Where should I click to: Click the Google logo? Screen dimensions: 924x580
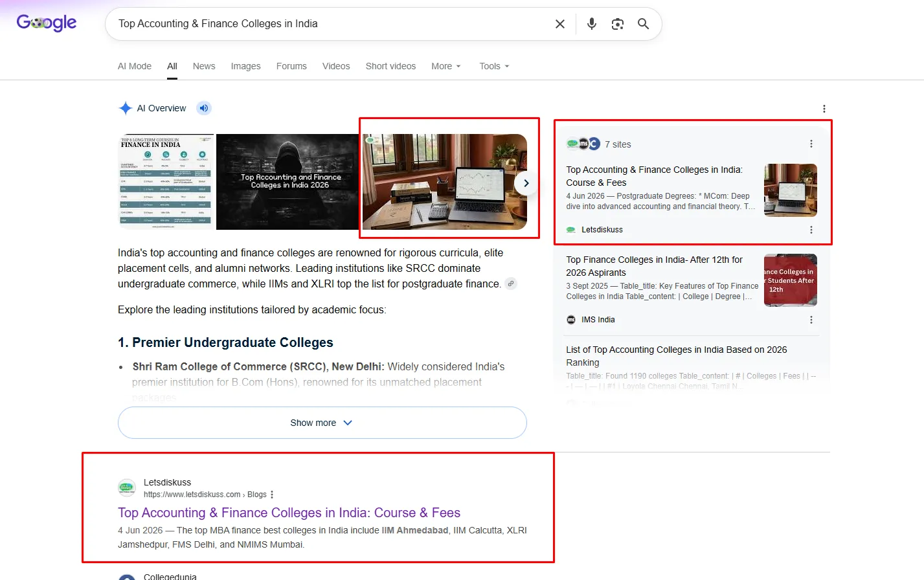point(47,23)
